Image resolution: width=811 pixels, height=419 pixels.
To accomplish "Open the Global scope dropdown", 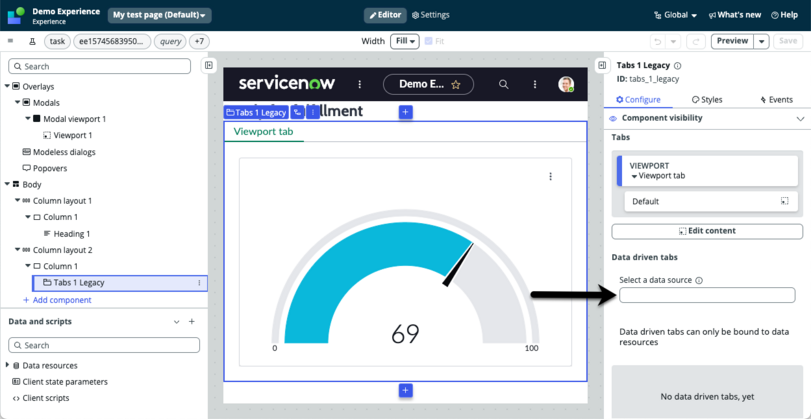I will (x=675, y=16).
